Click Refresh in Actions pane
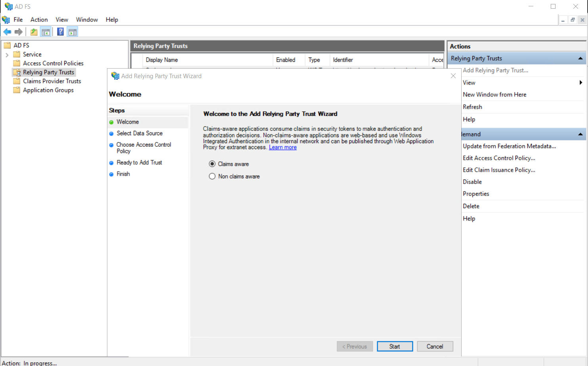This screenshot has height=366, width=588. point(472,107)
